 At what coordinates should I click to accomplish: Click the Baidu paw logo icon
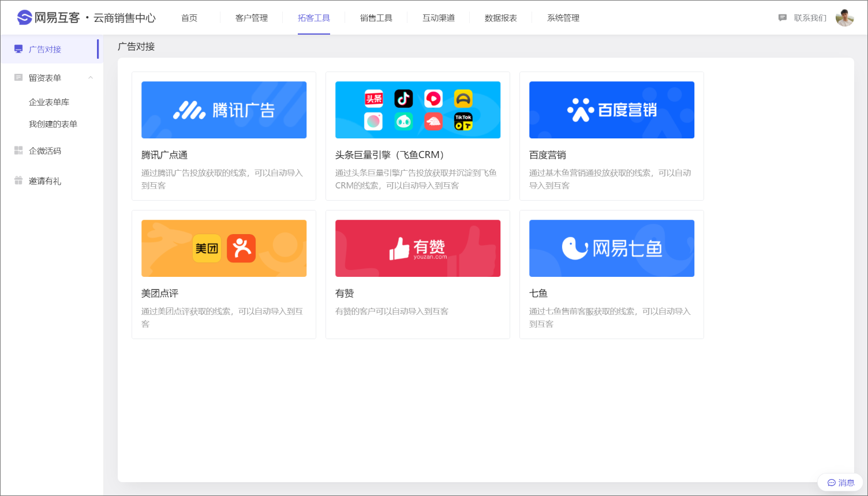pyautogui.click(x=581, y=110)
